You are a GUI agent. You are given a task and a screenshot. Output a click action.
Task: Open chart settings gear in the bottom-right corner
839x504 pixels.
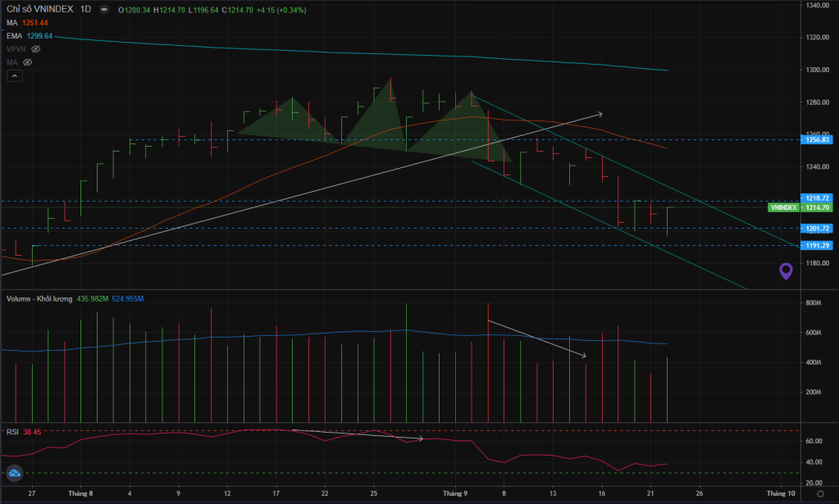pyautogui.click(x=820, y=493)
